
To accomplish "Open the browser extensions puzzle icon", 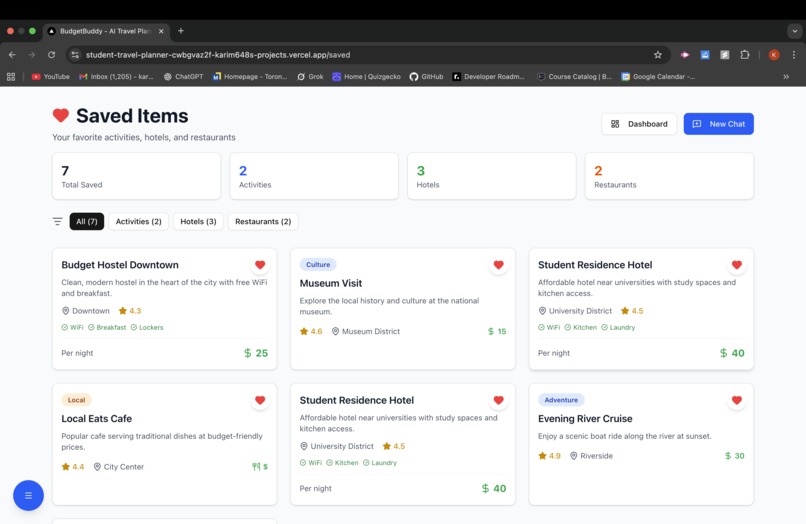I will pyautogui.click(x=744, y=55).
